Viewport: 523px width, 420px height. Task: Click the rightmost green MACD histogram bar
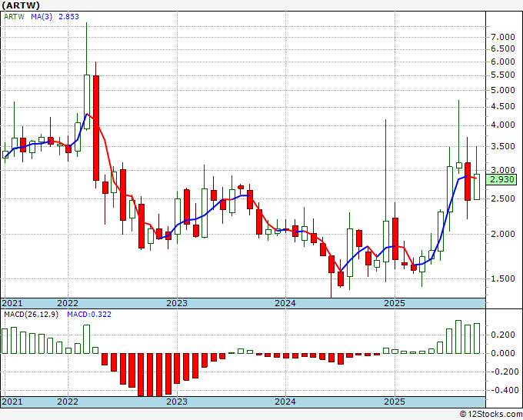tap(477, 338)
